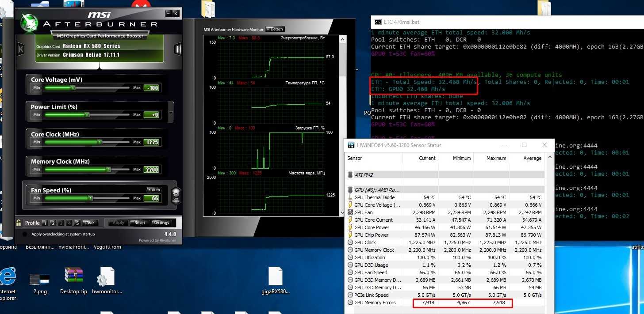Select the hwmonitor desktop file icon

(x=106, y=277)
